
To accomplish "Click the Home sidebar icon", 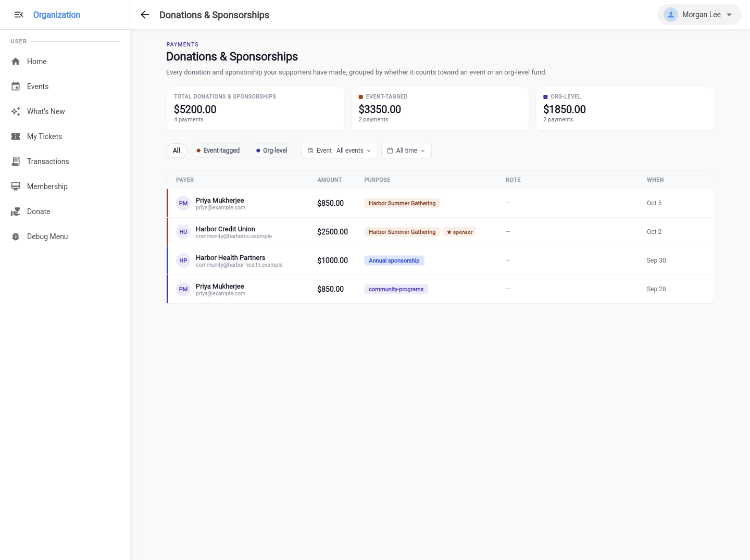I will click(16, 61).
